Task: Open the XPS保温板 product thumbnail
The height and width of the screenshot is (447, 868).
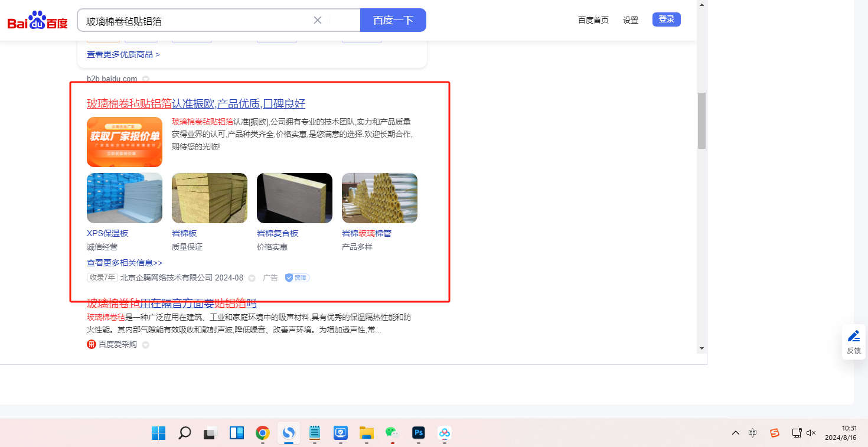Action: pyautogui.click(x=125, y=198)
